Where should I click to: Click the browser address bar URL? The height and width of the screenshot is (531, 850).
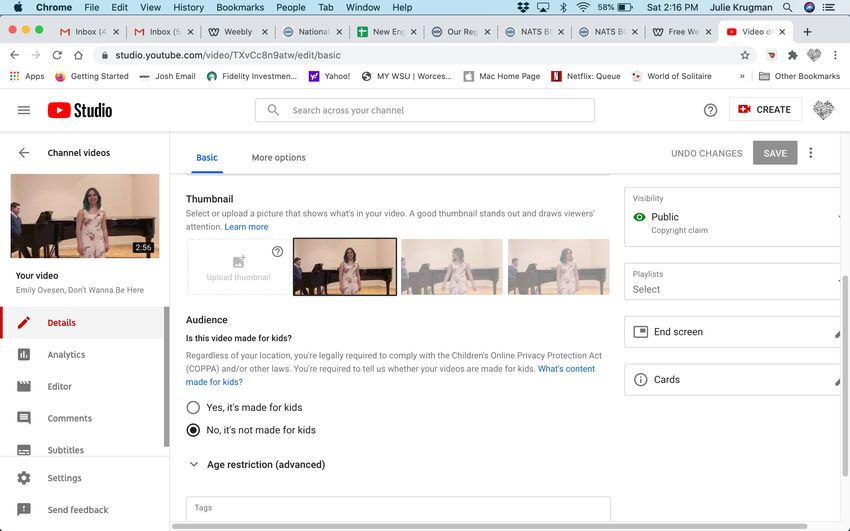click(228, 55)
